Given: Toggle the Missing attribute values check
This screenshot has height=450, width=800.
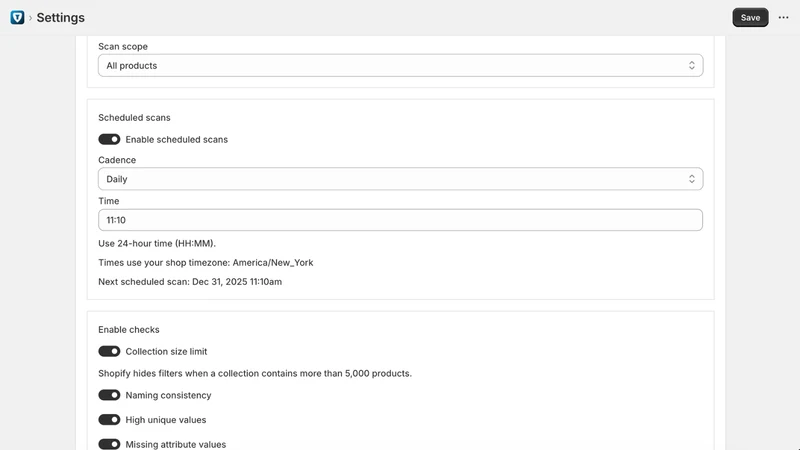Looking at the screenshot, I should [109, 444].
